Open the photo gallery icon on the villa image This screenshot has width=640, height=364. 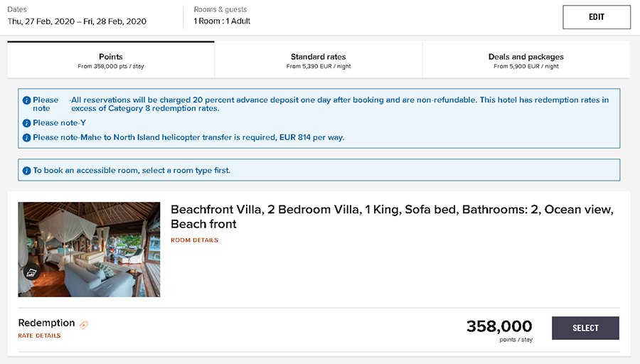[x=32, y=272]
